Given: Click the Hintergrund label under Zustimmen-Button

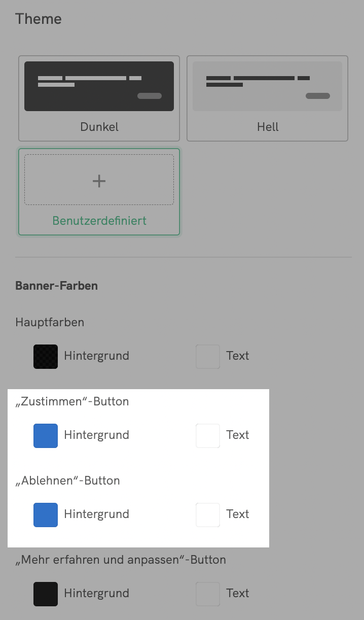Looking at the screenshot, I should coord(96,435).
